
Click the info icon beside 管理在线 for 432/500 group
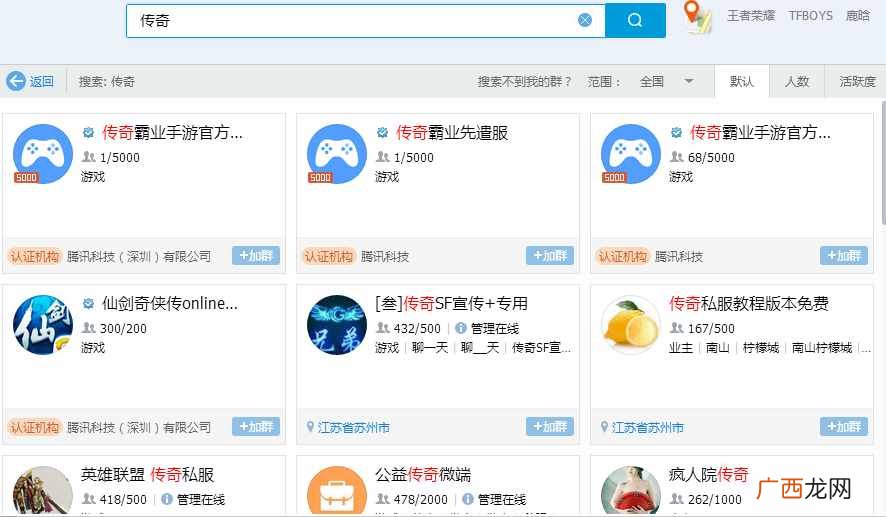pyautogui.click(x=461, y=328)
